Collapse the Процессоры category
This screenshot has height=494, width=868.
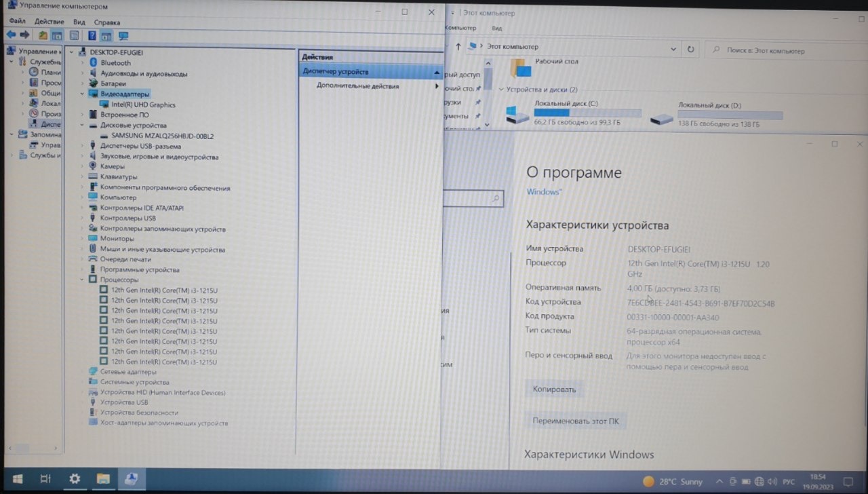[x=83, y=280]
